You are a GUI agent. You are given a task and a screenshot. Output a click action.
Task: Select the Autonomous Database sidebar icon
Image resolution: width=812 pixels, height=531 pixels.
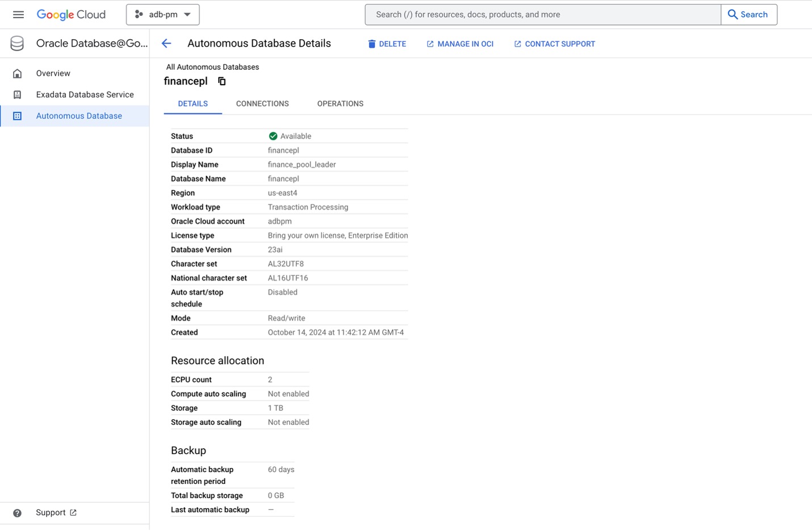[x=18, y=116]
